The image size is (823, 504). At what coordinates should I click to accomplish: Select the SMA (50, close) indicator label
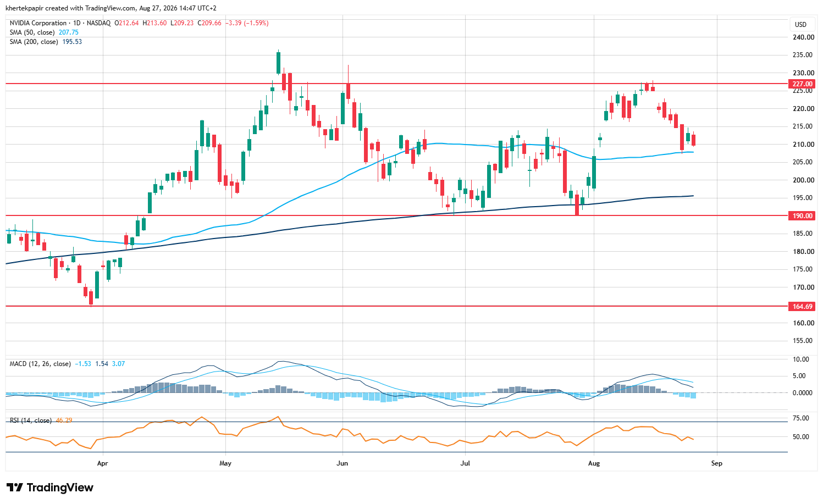(x=32, y=32)
